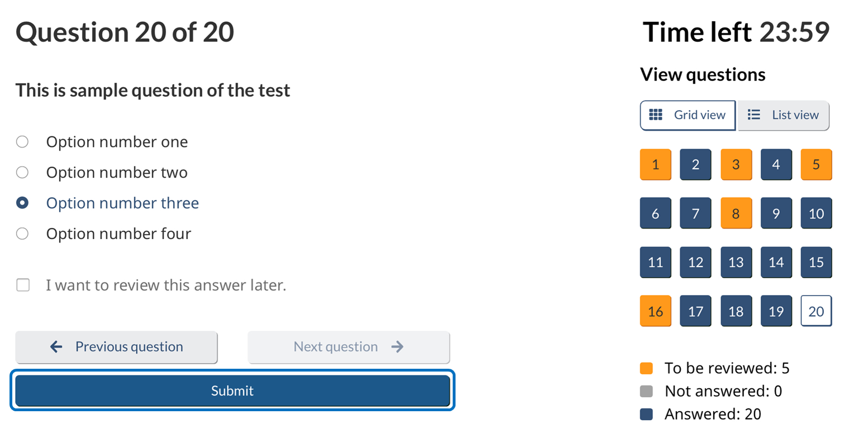Select current question 20 tile
Image resolution: width=868 pixels, height=433 pixels.
tap(816, 311)
